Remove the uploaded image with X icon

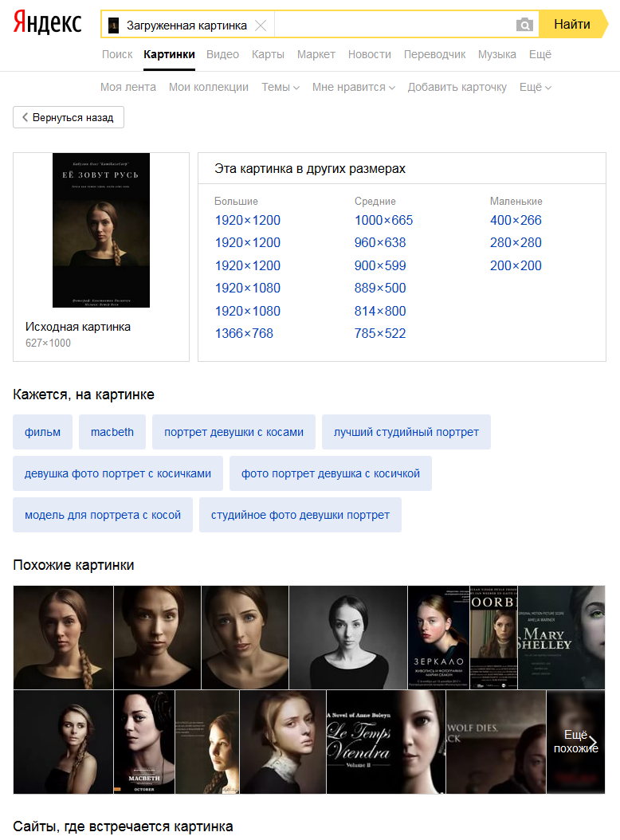click(261, 26)
